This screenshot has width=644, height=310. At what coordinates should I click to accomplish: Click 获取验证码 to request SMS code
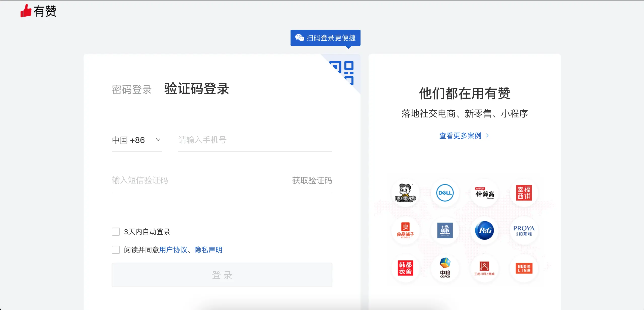tap(312, 180)
